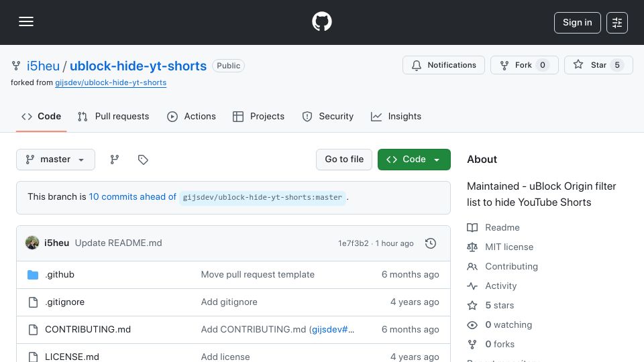Click the Notifications bell button
This screenshot has height=362, width=644.
pyautogui.click(x=443, y=65)
